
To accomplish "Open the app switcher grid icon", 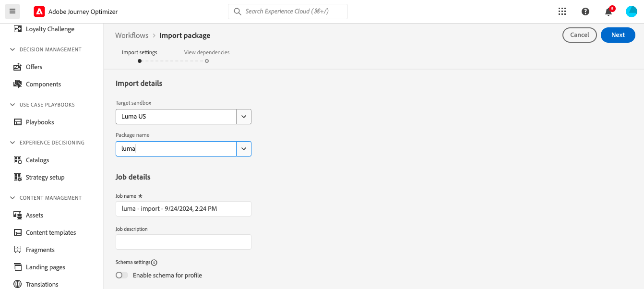I will click(x=562, y=12).
